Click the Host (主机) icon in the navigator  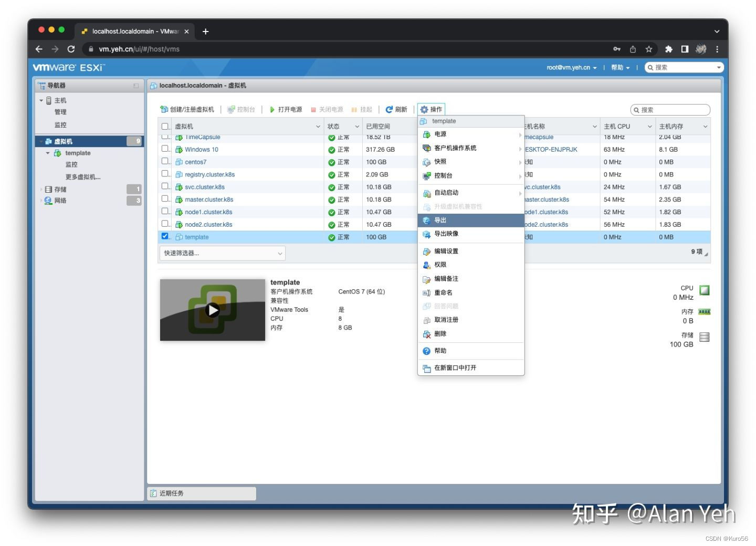tap(49, 100)
